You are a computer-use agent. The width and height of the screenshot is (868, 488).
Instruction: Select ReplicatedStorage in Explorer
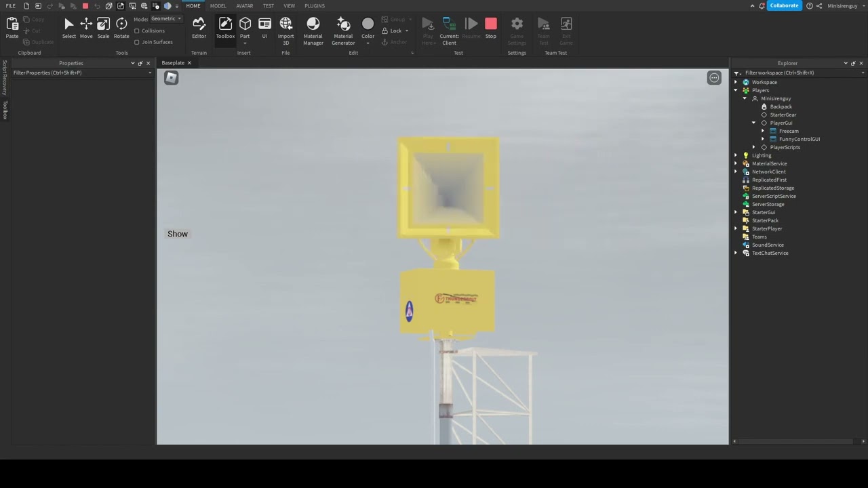(x=773, y=188)
